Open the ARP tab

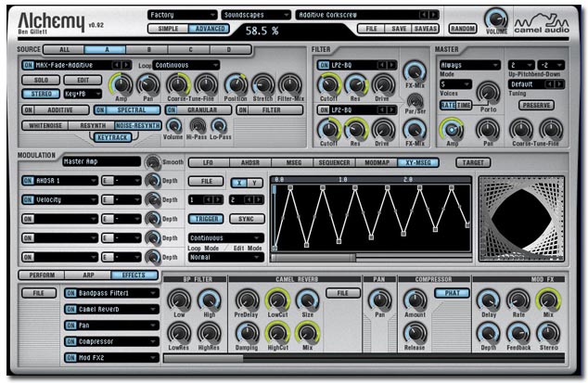(88, 275)
